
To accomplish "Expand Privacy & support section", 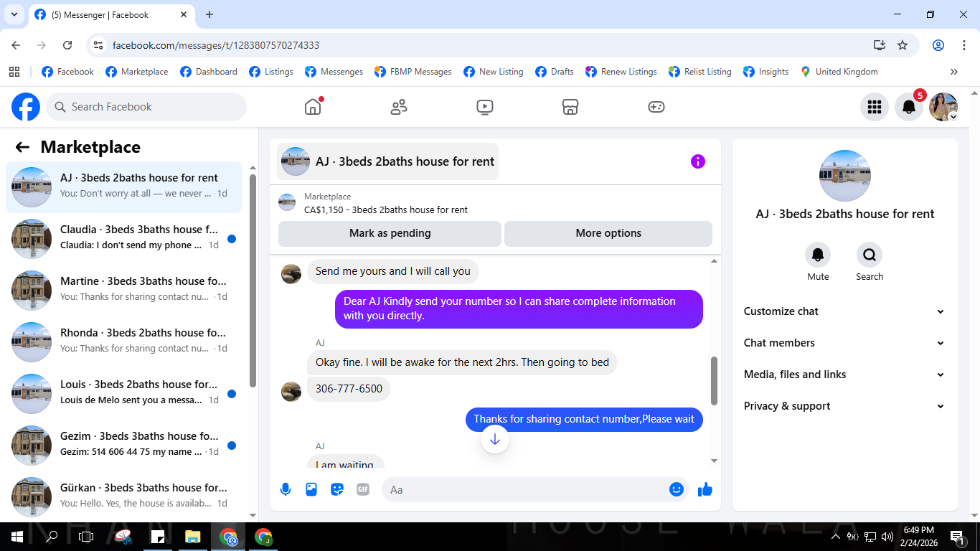I will click(x=844, y=406).
